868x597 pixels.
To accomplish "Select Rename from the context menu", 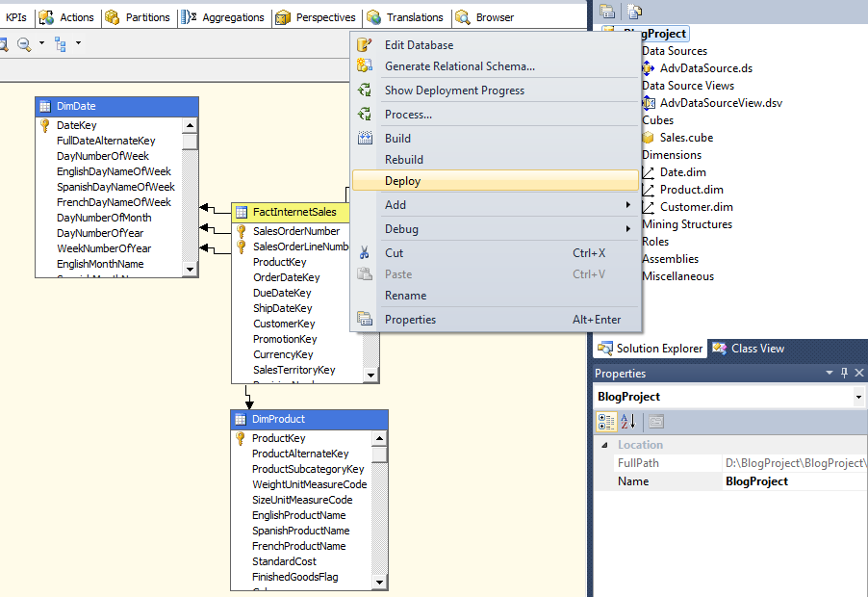I will coord(495,296).
